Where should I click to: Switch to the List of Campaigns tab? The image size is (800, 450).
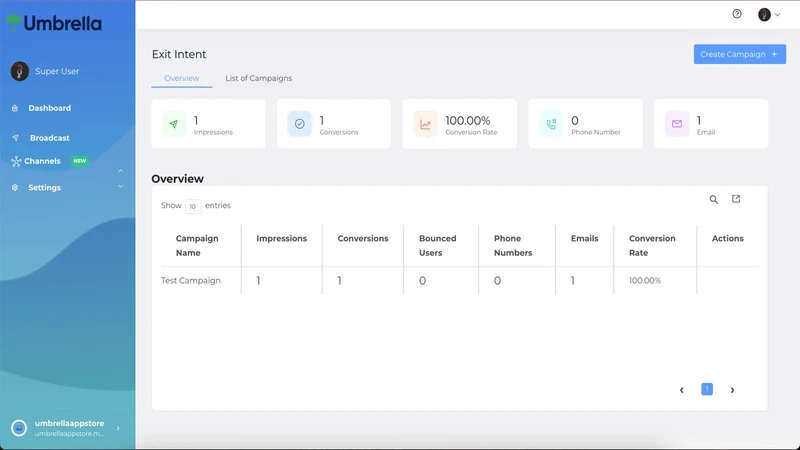point(259,78)
